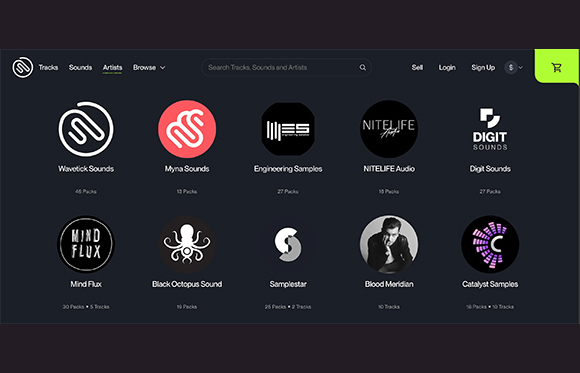Open the Catalyst Samples artist logo
This screenshot has width=580, height=373.
click(490, 244)
